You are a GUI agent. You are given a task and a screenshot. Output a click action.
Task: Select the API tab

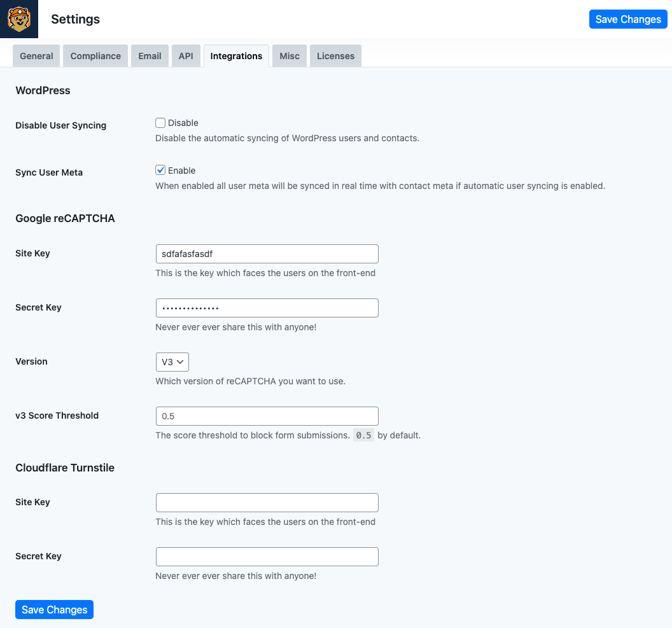186,56
